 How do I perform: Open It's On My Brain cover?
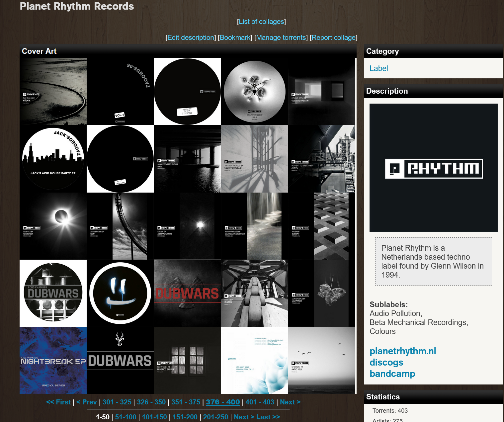pyautogui.click(x=255, y=360)
